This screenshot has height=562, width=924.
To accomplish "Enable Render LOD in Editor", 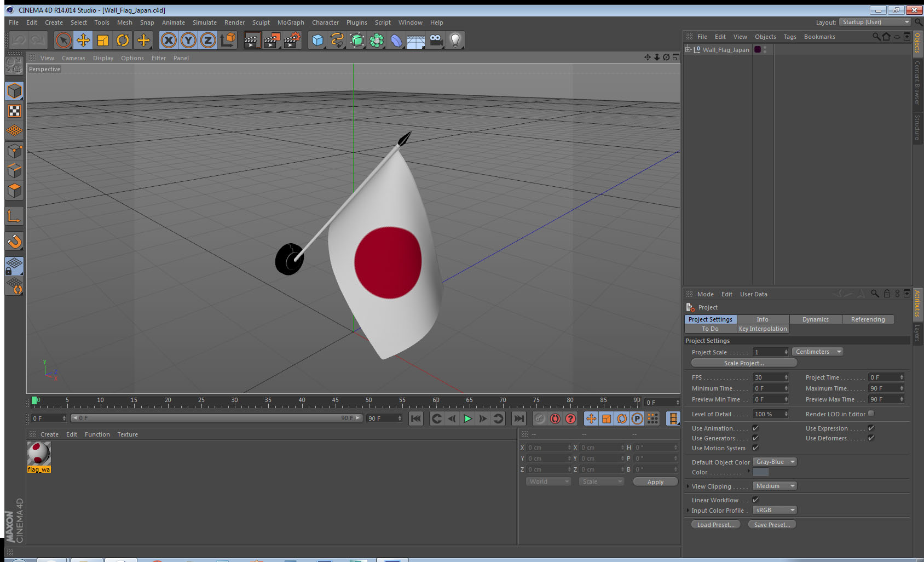I will (x=871, y=414).
